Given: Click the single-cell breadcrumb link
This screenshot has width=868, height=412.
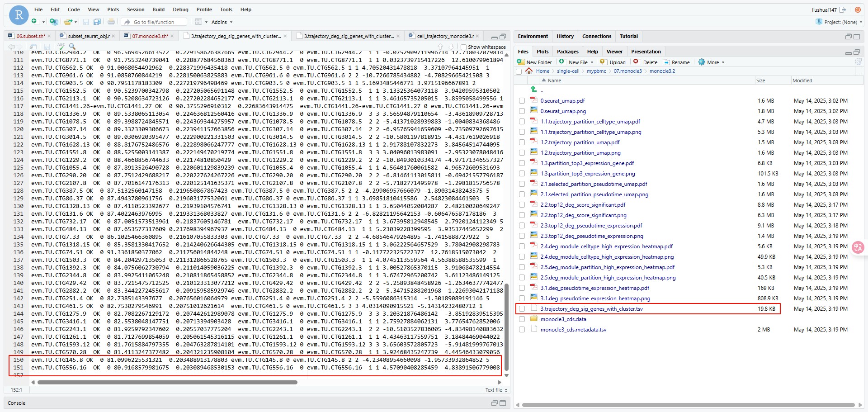Looking at the screenshot, I should (568, 71).
